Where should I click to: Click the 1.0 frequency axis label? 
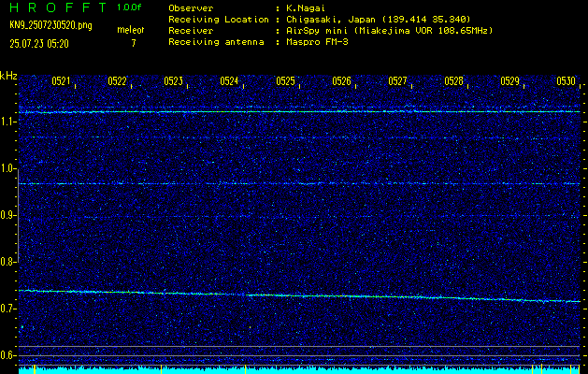(7, 168)
